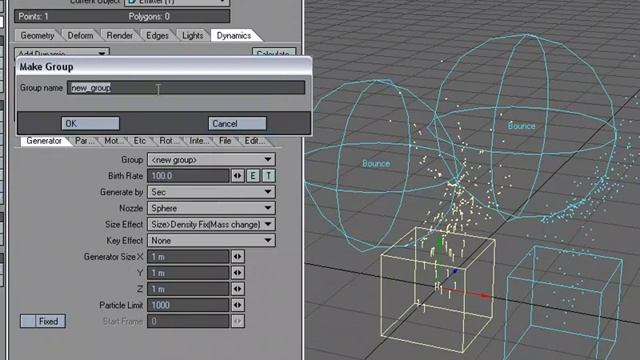Select the Dynamics tab
This screenshot has width=640, height=360.
click(234, 36)
